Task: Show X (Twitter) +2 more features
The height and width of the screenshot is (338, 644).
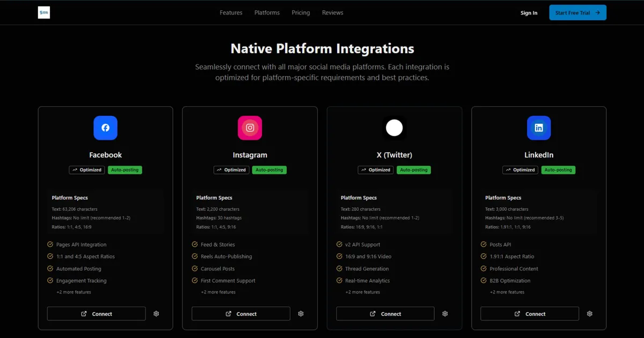Action: point(362,292)
